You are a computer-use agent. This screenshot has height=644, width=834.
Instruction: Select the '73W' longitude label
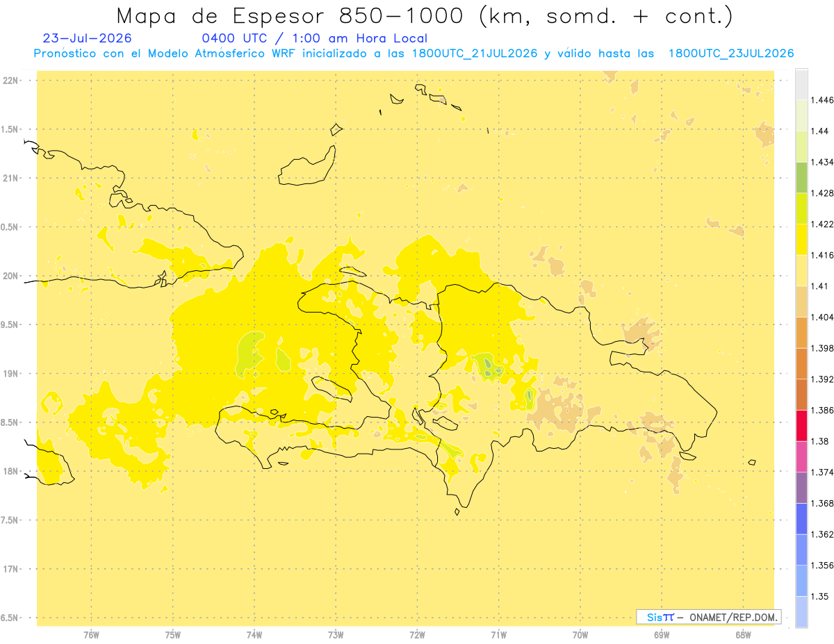point(336,635)
